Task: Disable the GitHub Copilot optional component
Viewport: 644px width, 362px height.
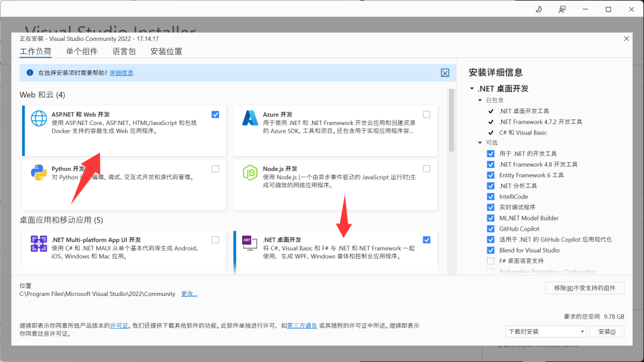Action: click(491, 229)
